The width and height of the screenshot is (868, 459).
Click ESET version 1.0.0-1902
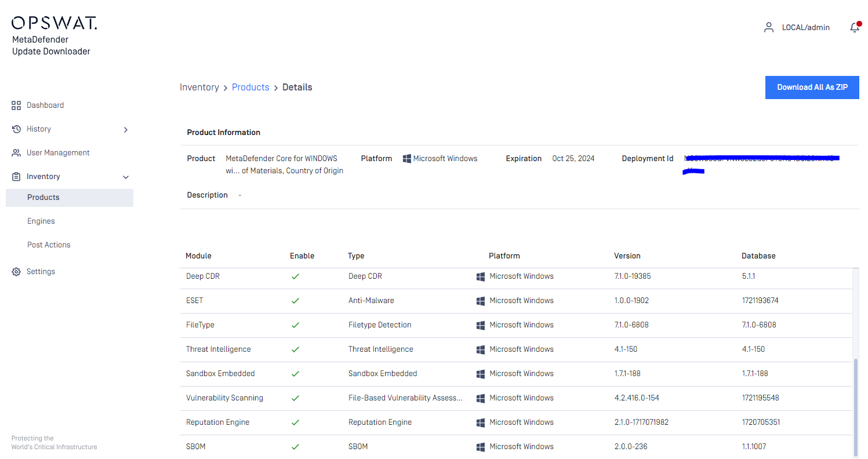tap(632, 301)
